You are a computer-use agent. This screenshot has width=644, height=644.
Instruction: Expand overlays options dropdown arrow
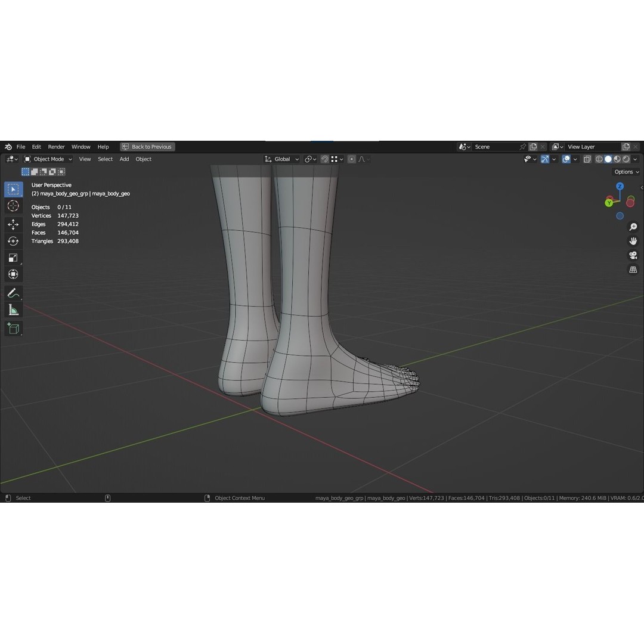tap(575, 159)
